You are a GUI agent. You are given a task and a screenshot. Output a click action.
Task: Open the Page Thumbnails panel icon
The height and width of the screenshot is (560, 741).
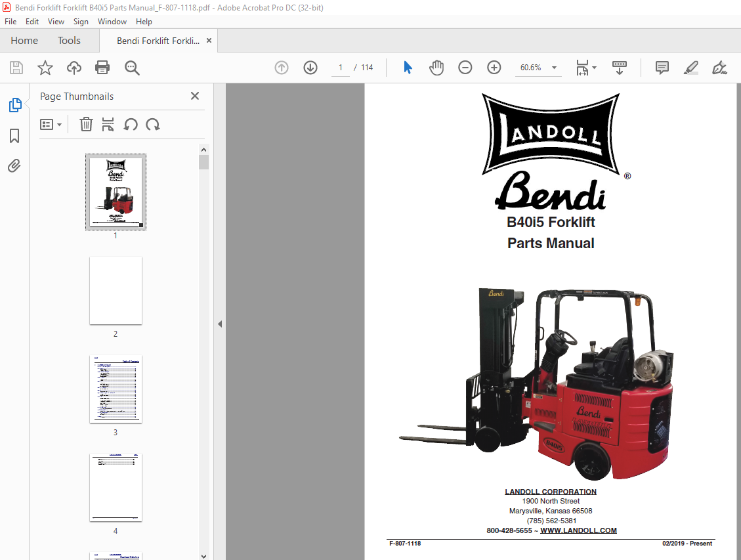[14, 105]
